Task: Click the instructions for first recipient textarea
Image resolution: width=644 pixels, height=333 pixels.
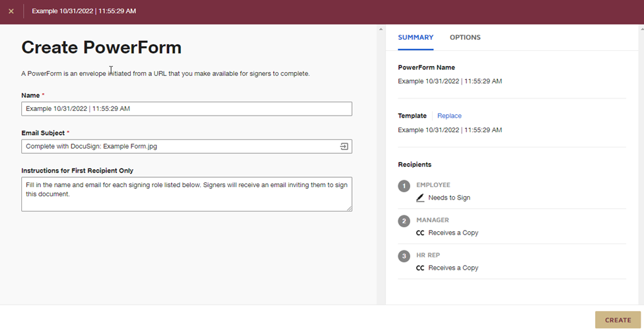Action: [x=186, y=194]
